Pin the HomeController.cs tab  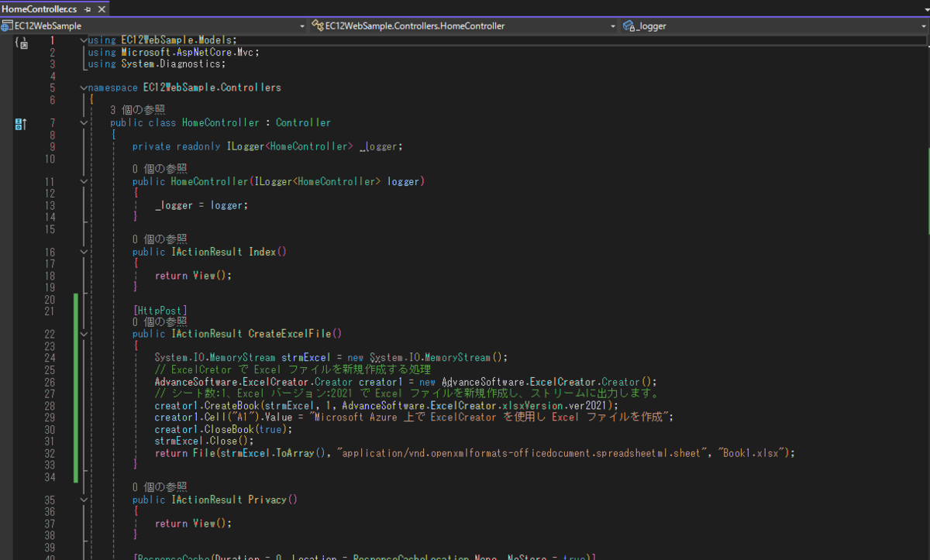pos(88,9)
